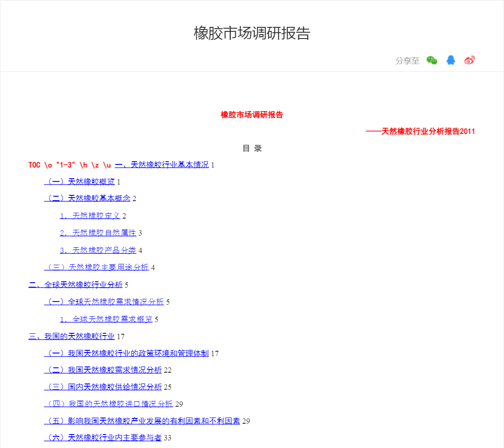The image size is (504, 448).
Task: Open 1. 天然橡胶定义 link
Action: [90, 216]
